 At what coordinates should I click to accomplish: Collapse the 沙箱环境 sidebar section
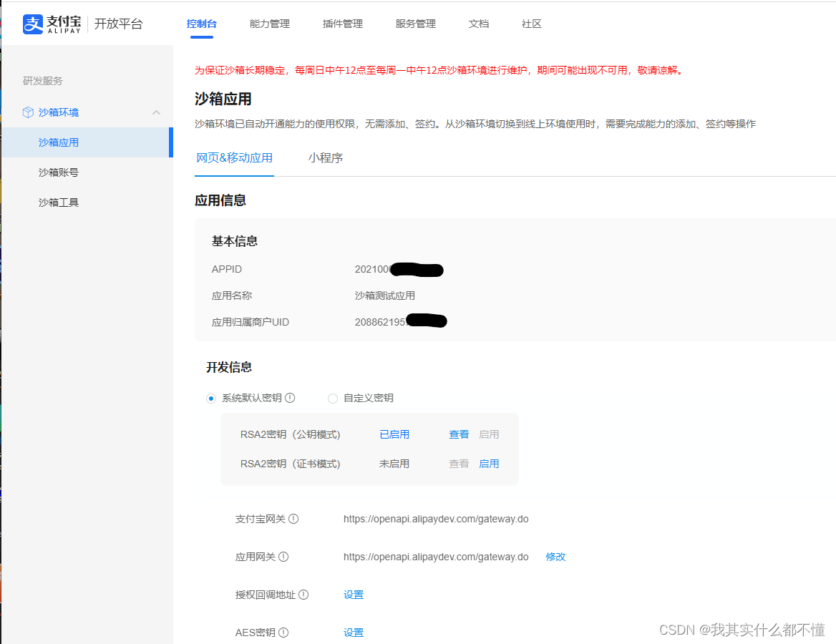point(156,112)
